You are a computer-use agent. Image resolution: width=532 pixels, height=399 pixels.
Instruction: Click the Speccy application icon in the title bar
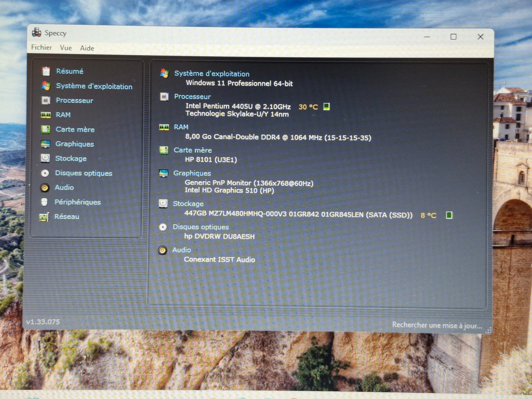pyautogui.click(x=37, y=33)
